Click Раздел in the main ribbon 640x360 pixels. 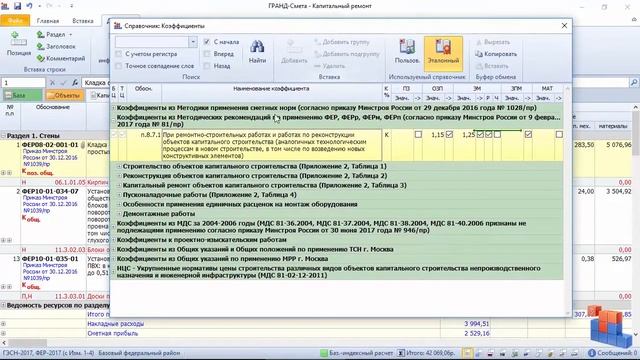pyautogui.click(x=53, y=34)
